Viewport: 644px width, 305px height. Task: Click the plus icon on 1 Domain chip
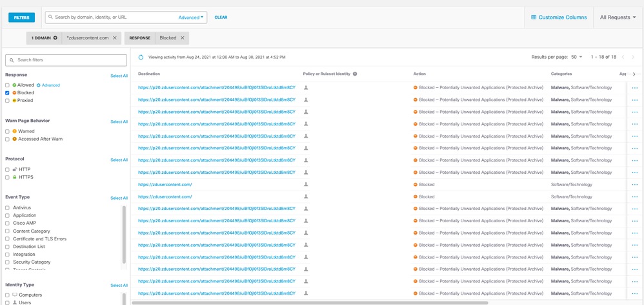55,38
